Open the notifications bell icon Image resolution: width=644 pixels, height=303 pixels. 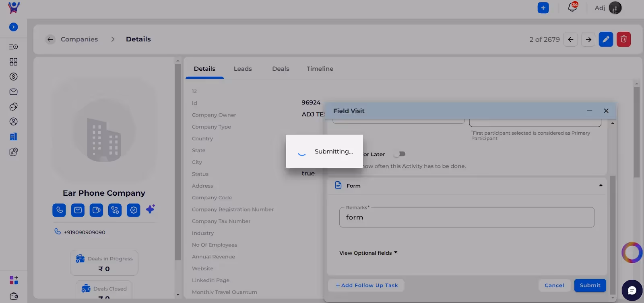tap(572, 7)
